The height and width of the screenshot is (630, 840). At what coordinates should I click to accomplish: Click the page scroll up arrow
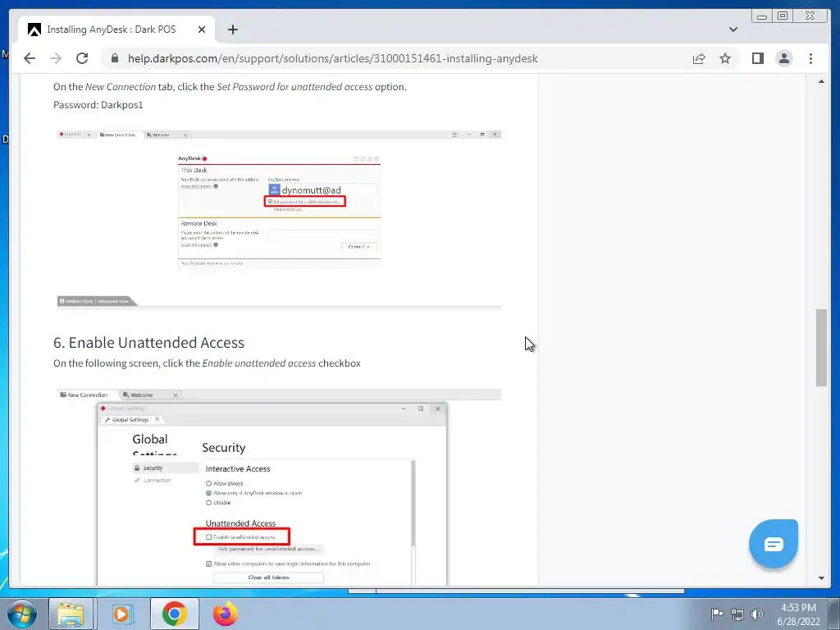pyautogui.click(x=821, y=81)
